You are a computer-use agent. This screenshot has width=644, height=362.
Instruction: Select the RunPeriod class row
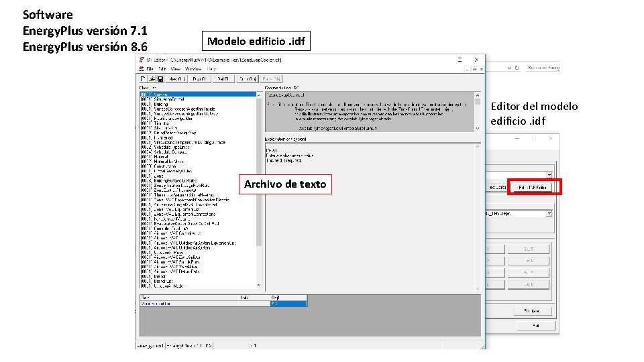(198, 137)
